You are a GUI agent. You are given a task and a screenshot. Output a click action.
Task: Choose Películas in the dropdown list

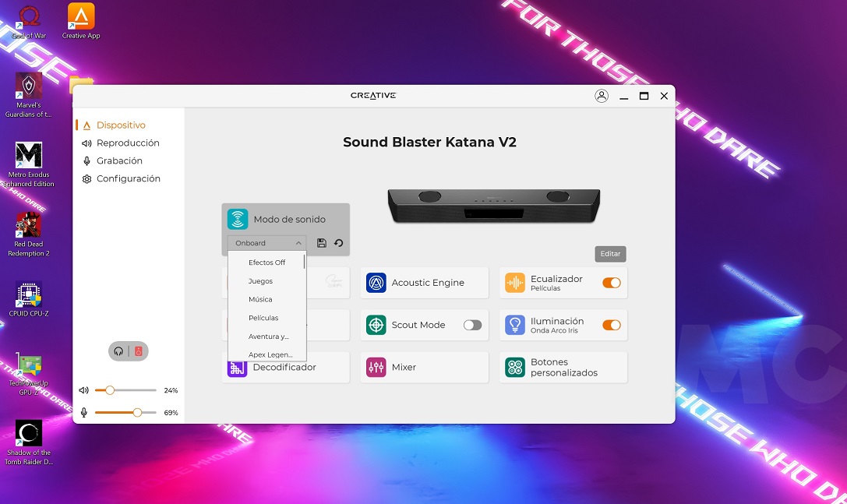[263, 318]
